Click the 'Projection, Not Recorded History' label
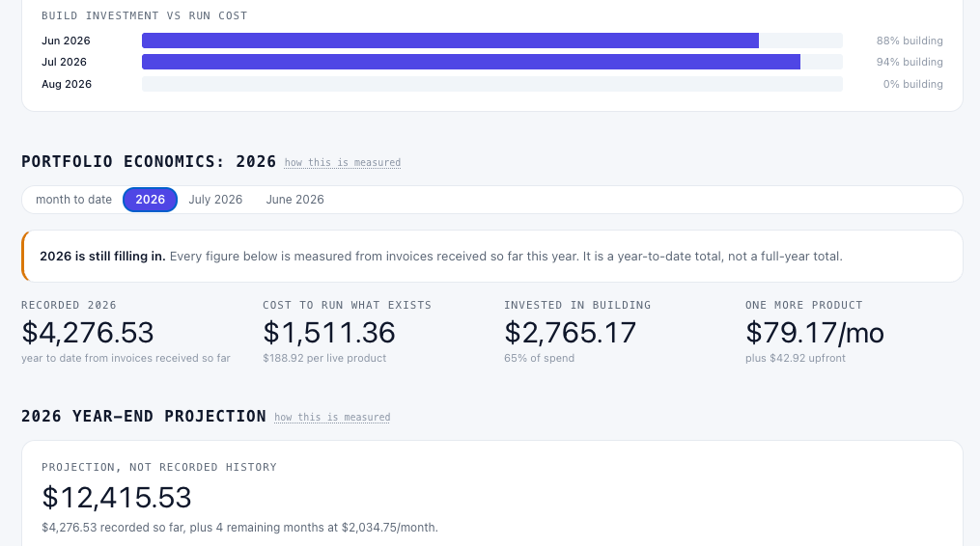The height and width of the screenshot is (546, 980). 159,467
